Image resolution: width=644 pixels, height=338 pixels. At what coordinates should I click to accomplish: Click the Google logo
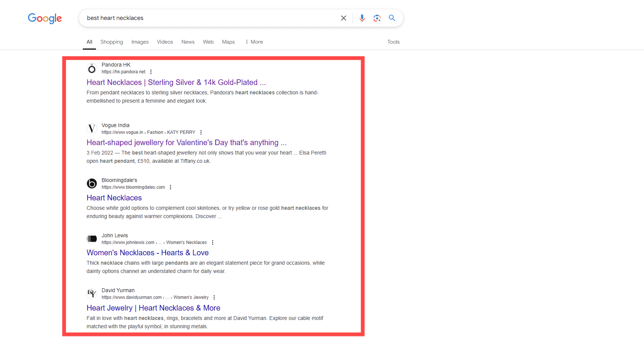45,18
